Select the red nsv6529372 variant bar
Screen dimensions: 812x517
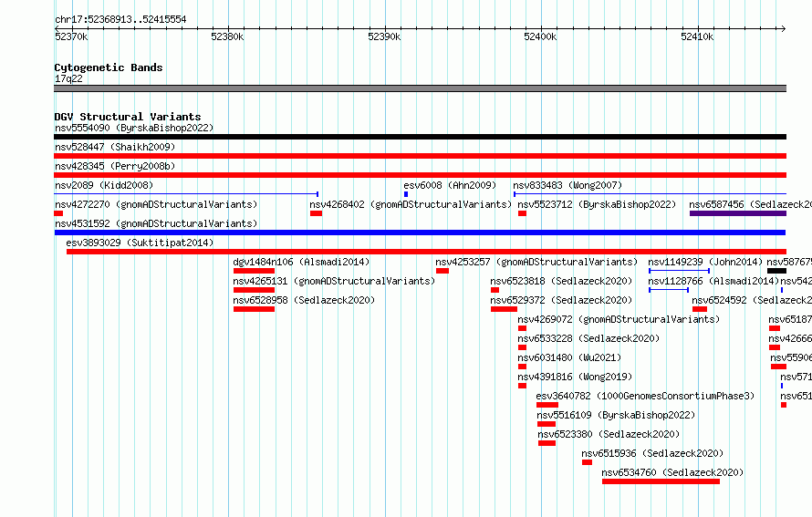504,309
